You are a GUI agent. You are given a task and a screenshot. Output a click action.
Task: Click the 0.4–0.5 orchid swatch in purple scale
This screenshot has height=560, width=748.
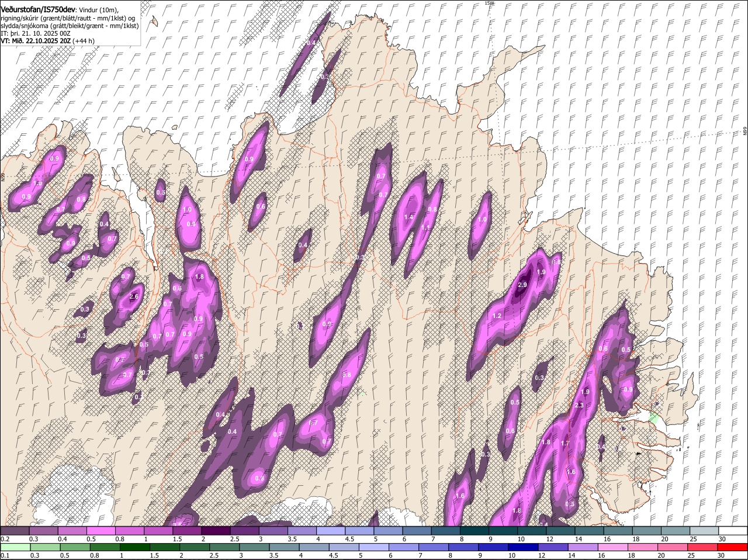point(72,531)
